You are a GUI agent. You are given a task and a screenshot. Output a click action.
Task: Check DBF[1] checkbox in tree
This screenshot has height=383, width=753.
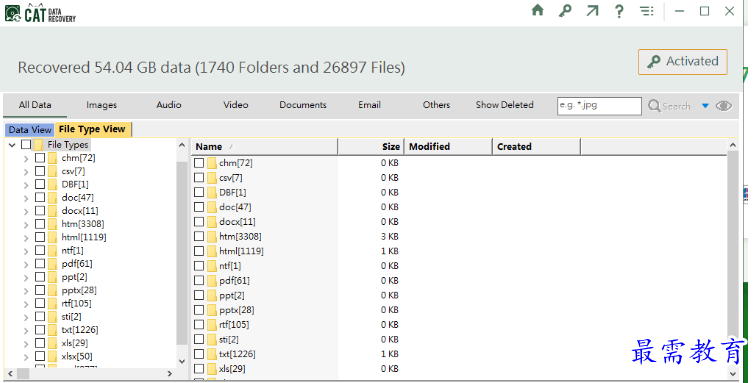pyautogui.click(x=40, y=184)
